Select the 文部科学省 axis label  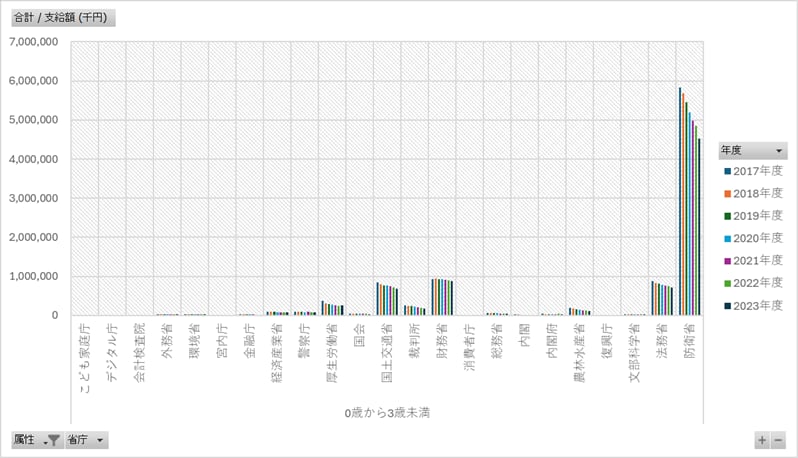click(635, 352)
